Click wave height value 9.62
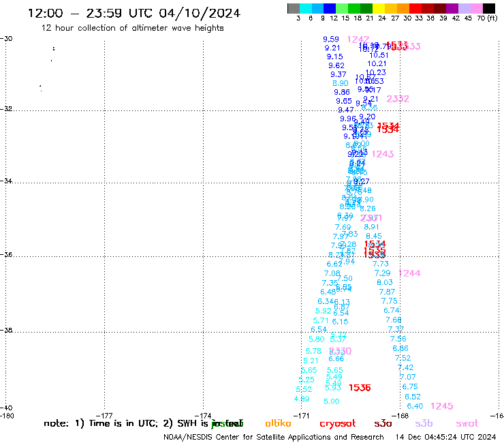This screenshot has height=443, width=504. coord(336,65)
